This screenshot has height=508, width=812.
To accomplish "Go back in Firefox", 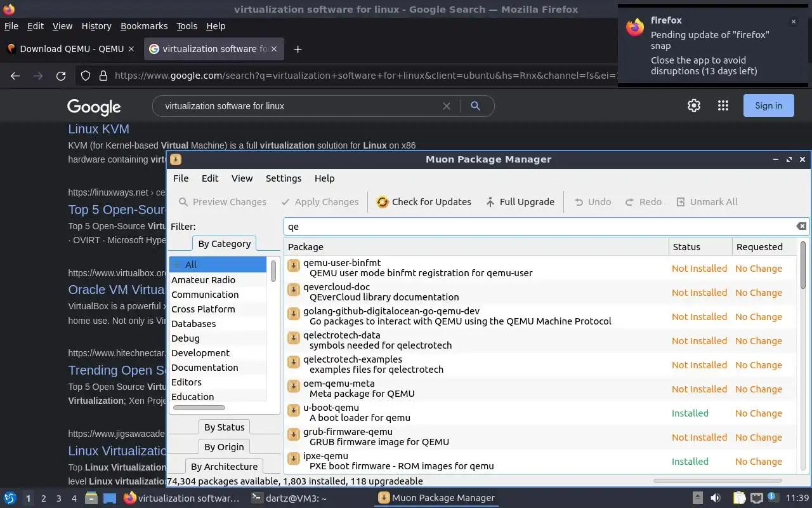I will [x=15, y=76].
